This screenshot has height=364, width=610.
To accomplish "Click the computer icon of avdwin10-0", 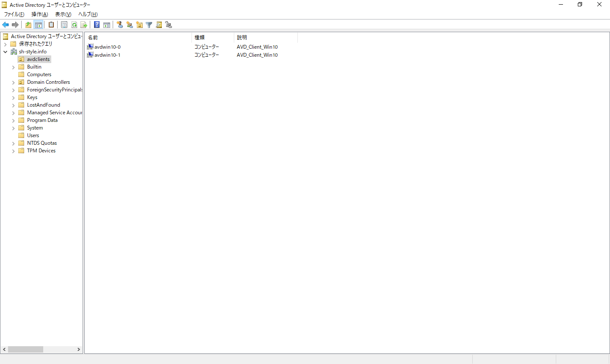I will tap(90, 47).
